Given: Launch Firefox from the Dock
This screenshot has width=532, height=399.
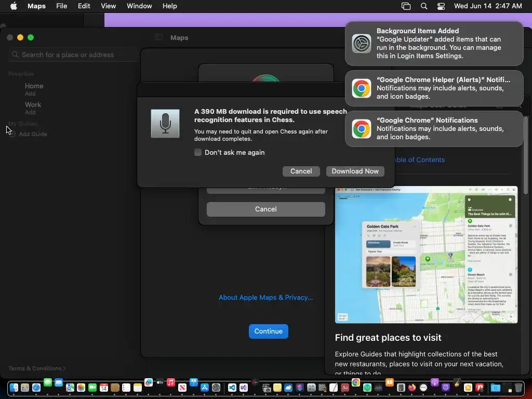Looking at the screenshot, I should (412, 388).
